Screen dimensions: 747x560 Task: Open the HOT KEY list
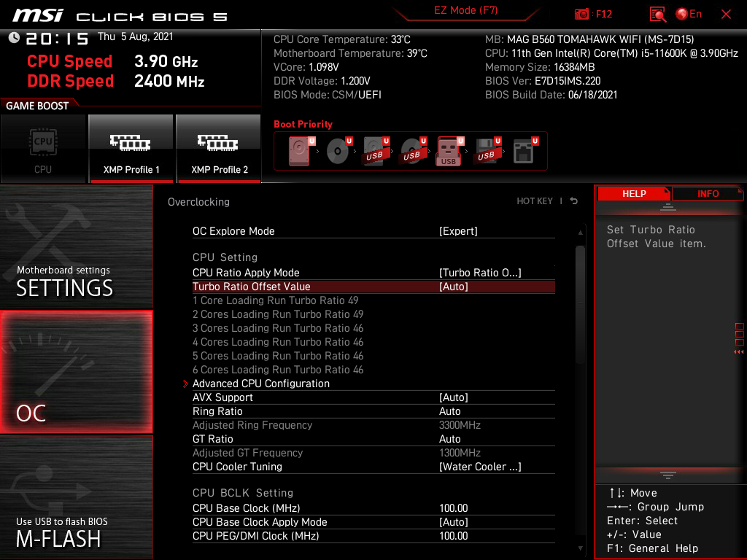click(535, 201)
